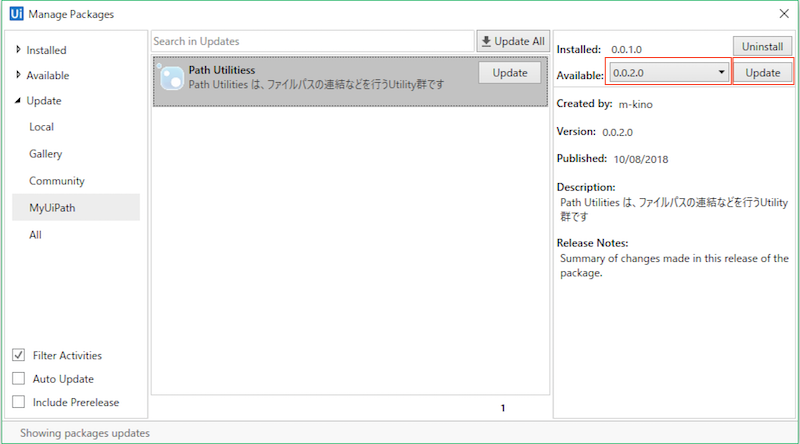
Task: Click 'Showing packages updates' status text
Action: pyautogui.click(x=85, y=433)
